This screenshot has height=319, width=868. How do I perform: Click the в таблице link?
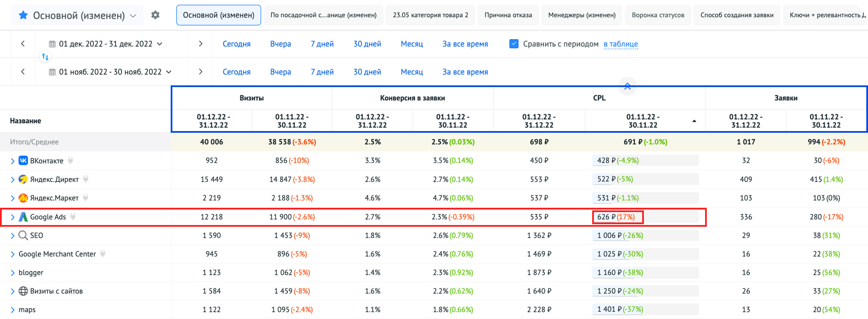tap(621, 44)
